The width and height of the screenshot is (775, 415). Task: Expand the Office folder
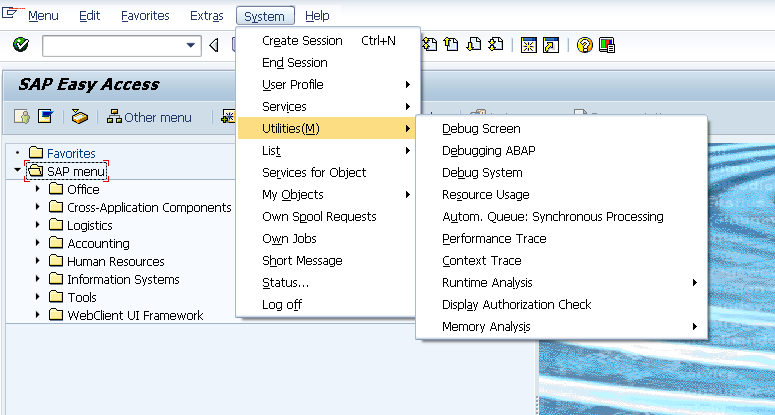click(x=38, y=189)
